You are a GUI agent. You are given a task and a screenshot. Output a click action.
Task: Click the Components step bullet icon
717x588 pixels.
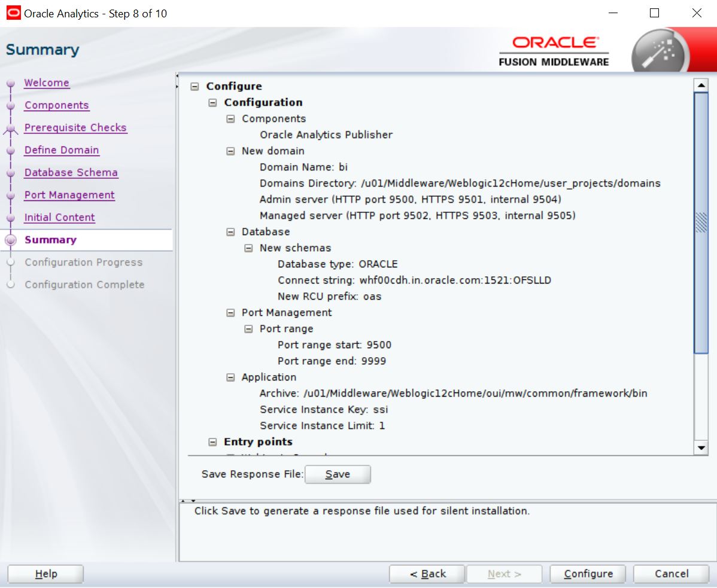click(x=11, y=106)
